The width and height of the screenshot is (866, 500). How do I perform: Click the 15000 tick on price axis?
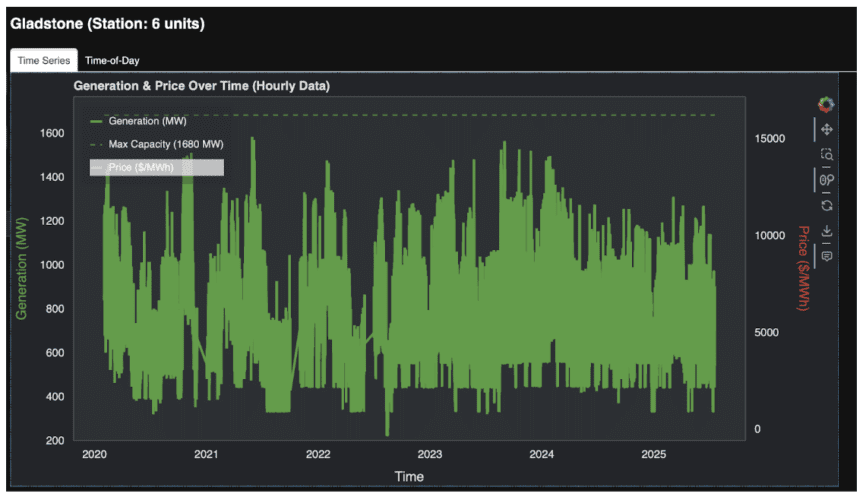click(770, 138)
